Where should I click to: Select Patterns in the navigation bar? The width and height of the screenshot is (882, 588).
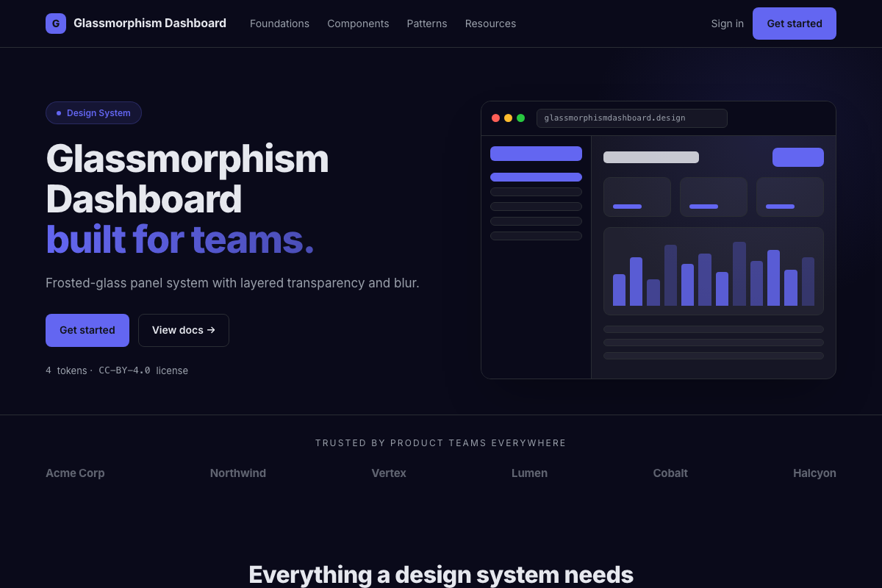(x=427, y=24)
